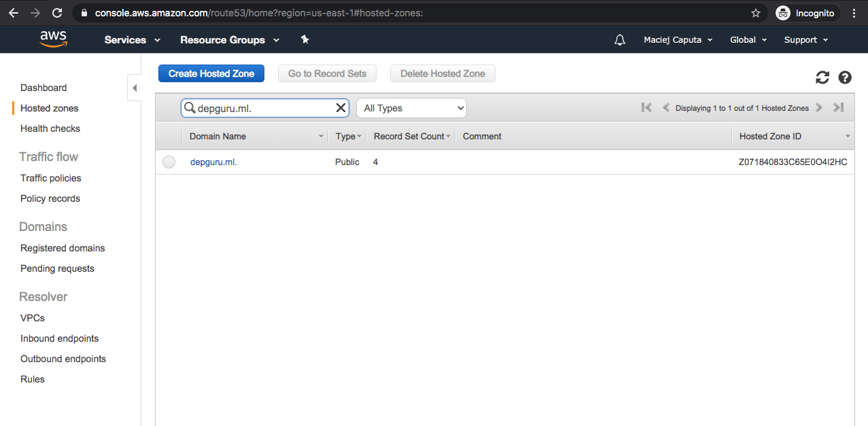This screenshot has width=868, height=426.
Task: Open Health checks in sidebar
Action: point(50,128)
